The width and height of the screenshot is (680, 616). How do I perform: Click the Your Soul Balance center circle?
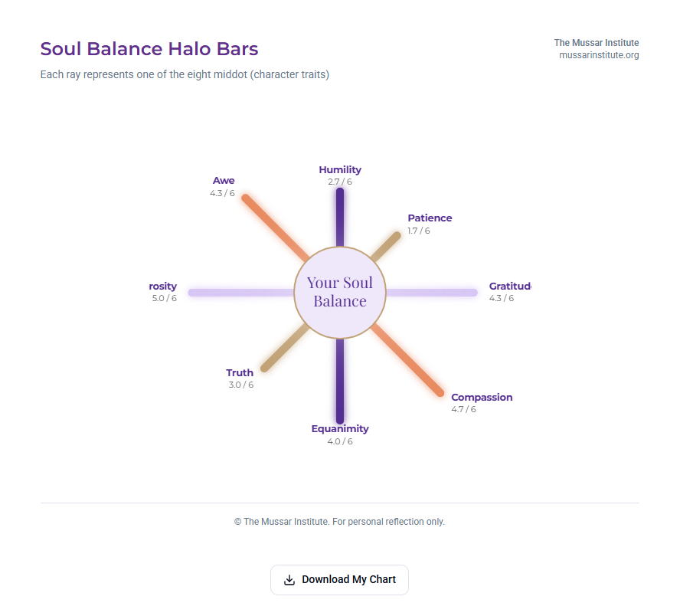340,292
